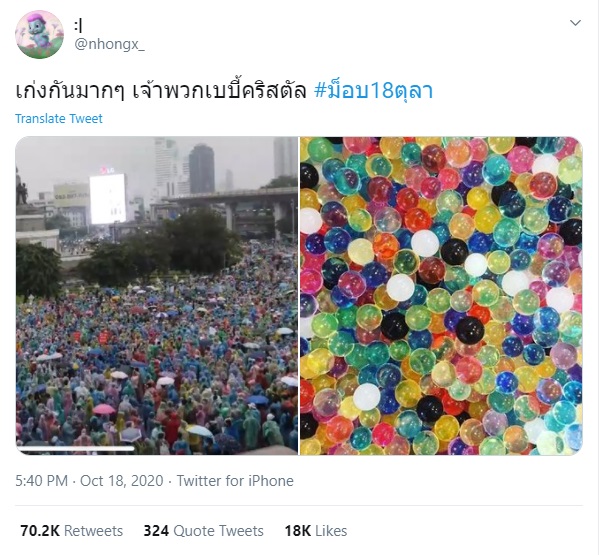View the 324 Quote Tweets list
The width and height of the screenshot is (601, 555).
[x=204, y=531]
